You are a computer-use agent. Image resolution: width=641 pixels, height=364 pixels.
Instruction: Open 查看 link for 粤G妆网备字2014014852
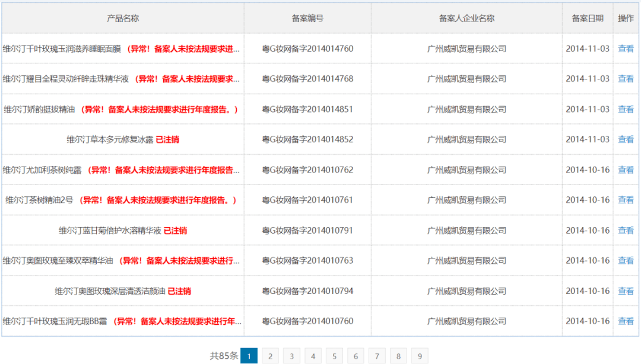pyautogui.click(x=626, y=139)
